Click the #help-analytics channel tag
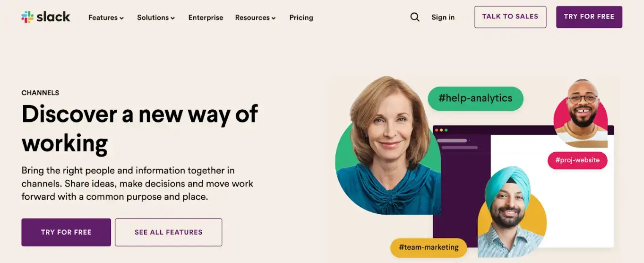Image resolution: width=644 pixels, height=263 pixels. [x=475, y=98]
